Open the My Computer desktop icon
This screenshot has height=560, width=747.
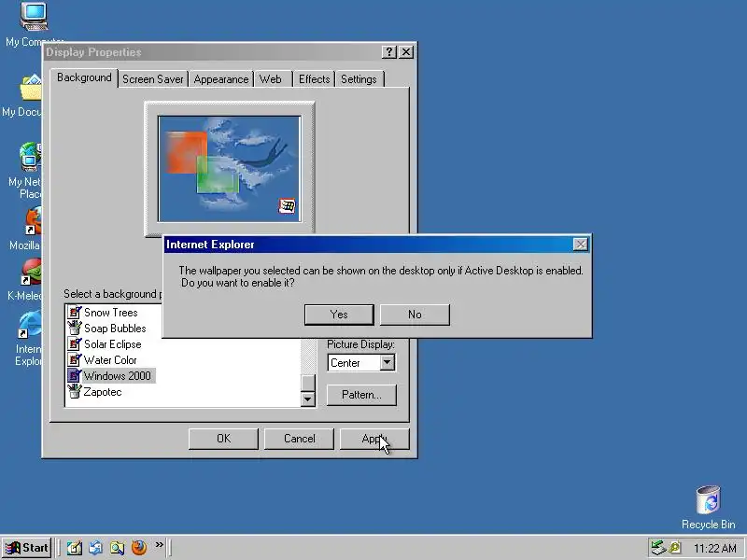tap(34, 17)
